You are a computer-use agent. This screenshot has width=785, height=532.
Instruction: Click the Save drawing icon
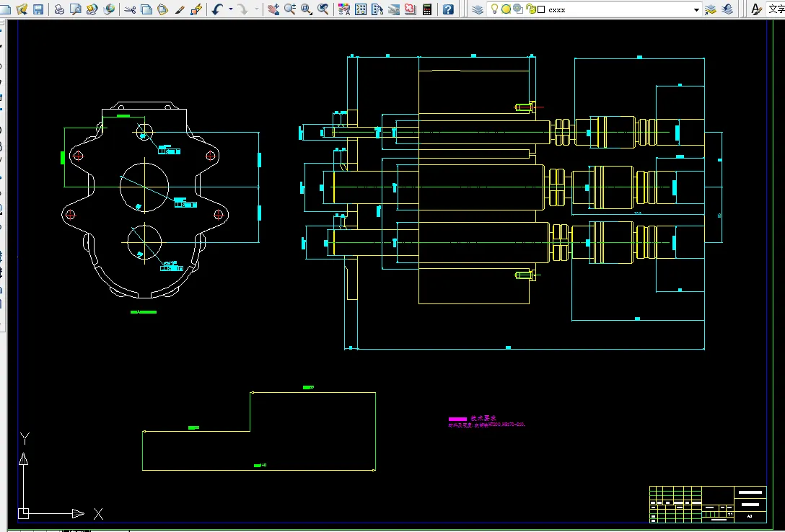tap(38, 9)
